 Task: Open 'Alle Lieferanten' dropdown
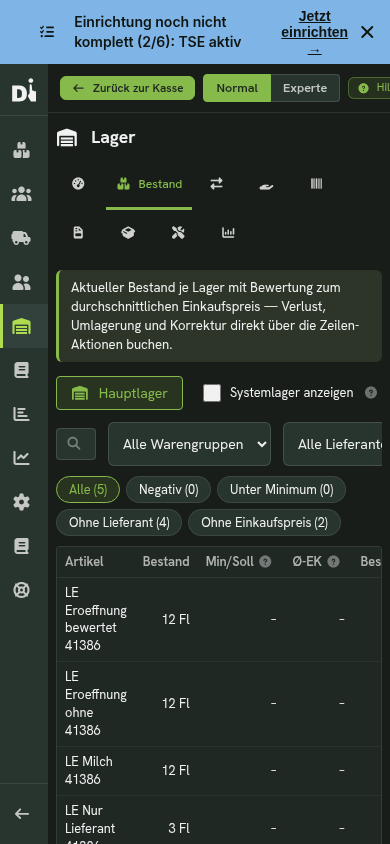click(x=332, y=444)
